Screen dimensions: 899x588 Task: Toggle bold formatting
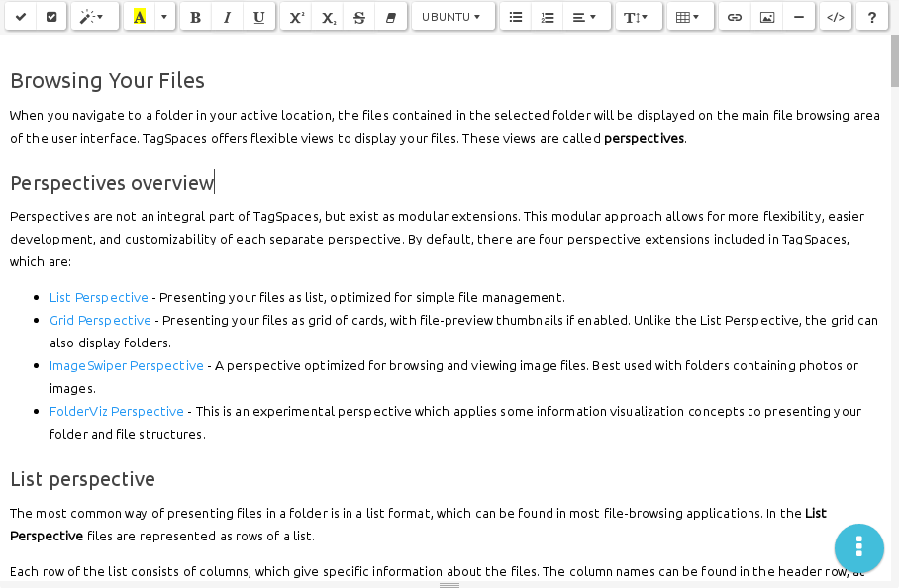tap(195, 17)
